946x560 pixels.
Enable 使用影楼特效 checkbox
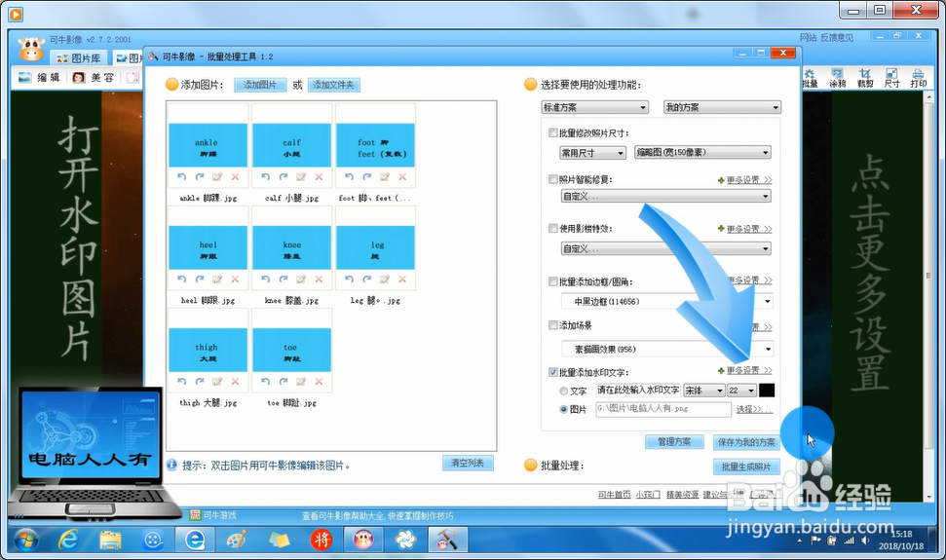(x=552, y=228)
